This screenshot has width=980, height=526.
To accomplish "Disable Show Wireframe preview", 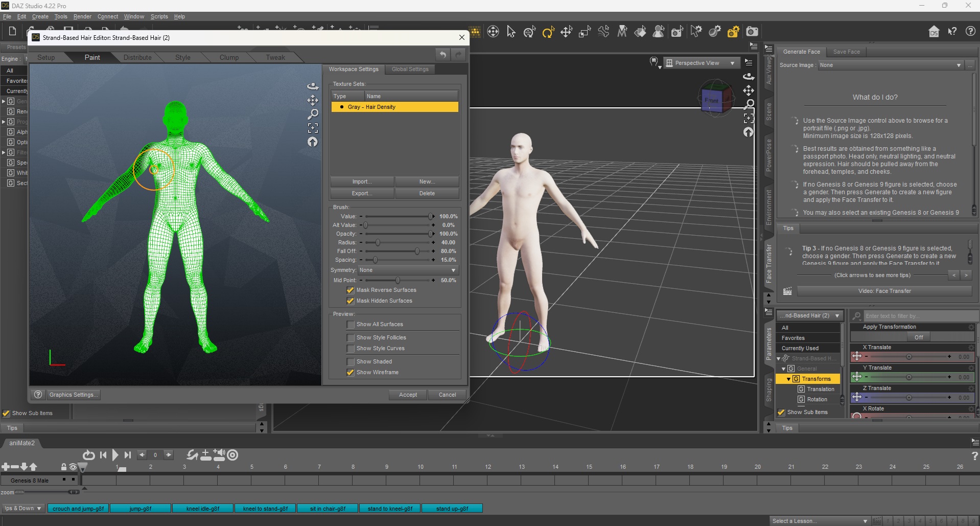I will click(x=350, y=372).
